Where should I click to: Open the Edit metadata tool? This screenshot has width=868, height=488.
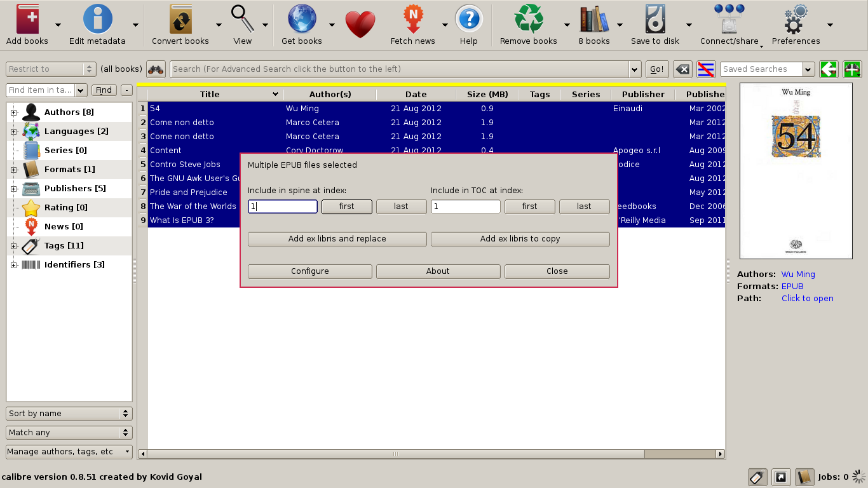tap(97, 19)
